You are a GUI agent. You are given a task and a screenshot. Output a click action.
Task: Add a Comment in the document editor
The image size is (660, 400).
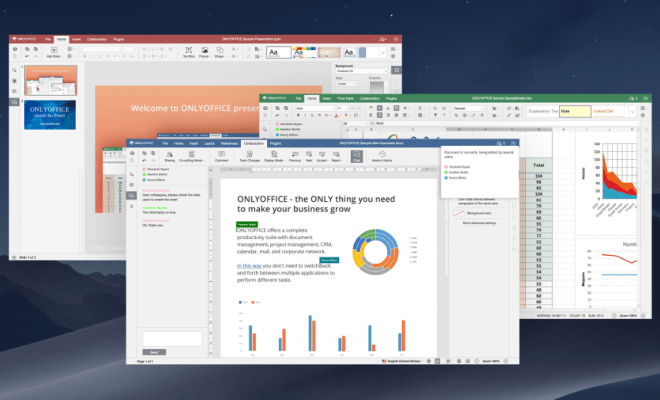[x=221, y=156]
